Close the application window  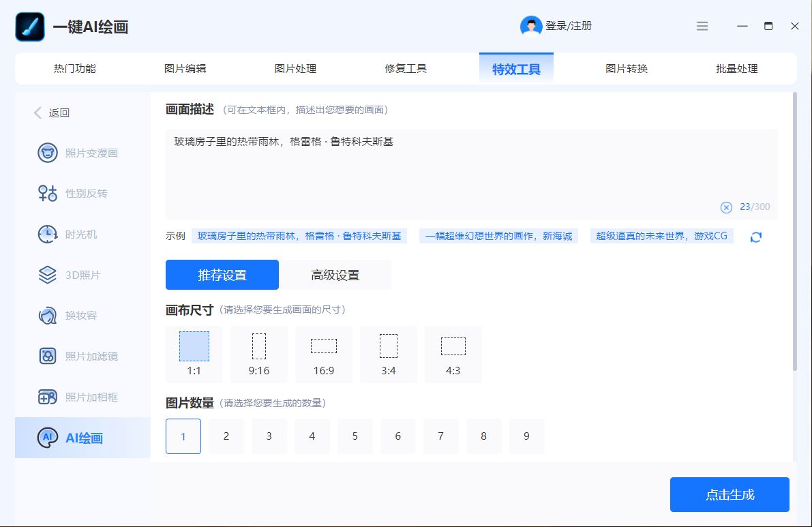click(x=795, y=26)
